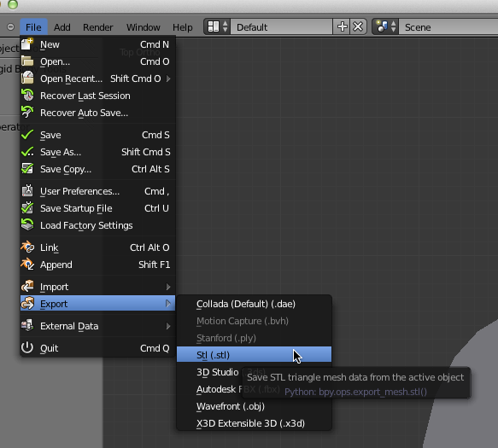The image size is (498, 448).
Task: Click the Append icon
Action: (27, 264)
